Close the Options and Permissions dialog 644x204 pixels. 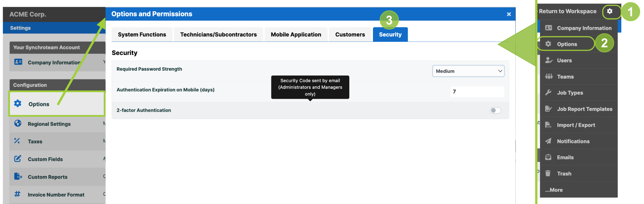[509, 14]
